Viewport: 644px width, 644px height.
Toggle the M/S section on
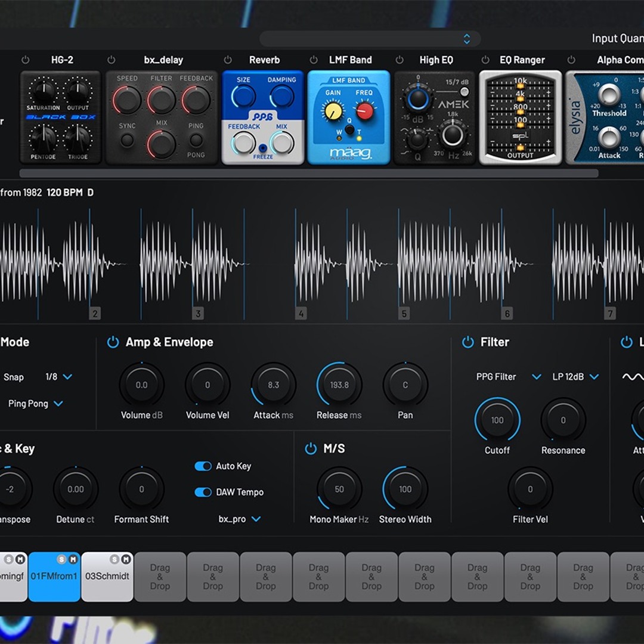pyautogui.click(x=310, y=448)
